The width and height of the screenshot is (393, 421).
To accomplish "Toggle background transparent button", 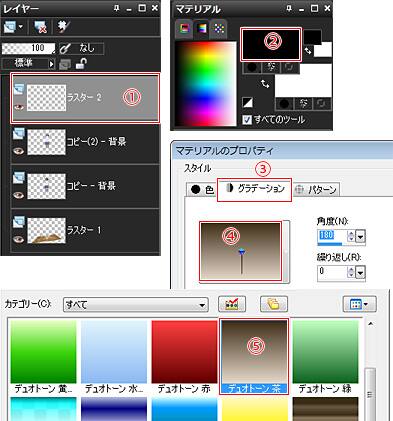I will click(x=322, y=104).
